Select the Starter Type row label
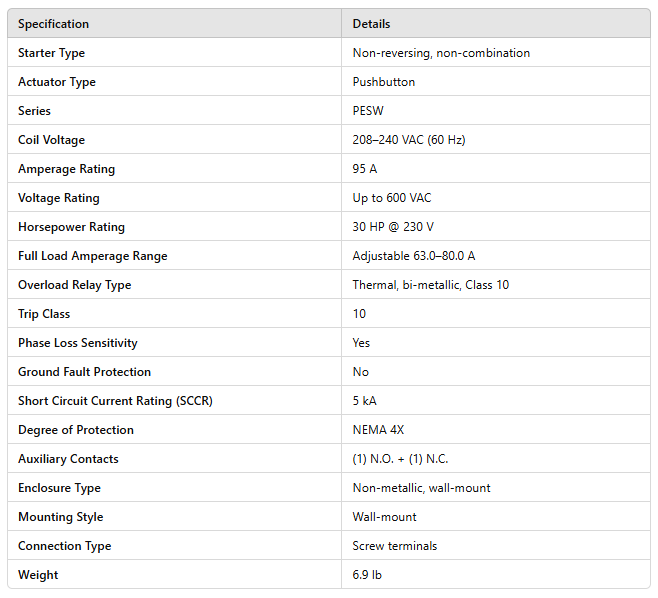658x598 pixels. point(51,53)
